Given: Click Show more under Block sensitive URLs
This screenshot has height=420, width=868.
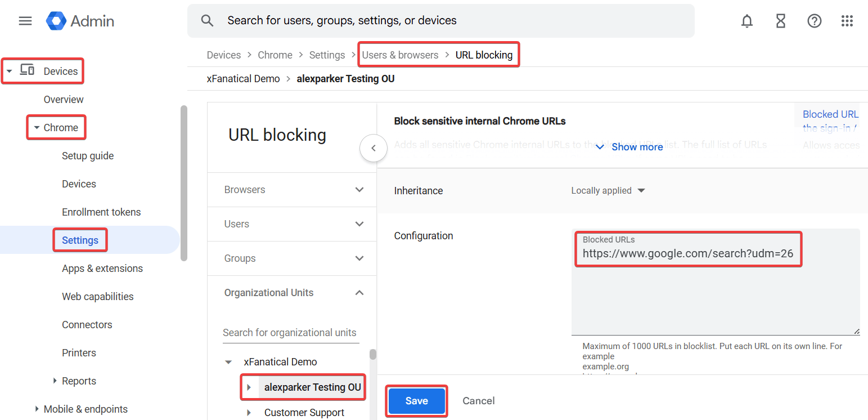Looking at the screenshot, I should tap(629, 147).
